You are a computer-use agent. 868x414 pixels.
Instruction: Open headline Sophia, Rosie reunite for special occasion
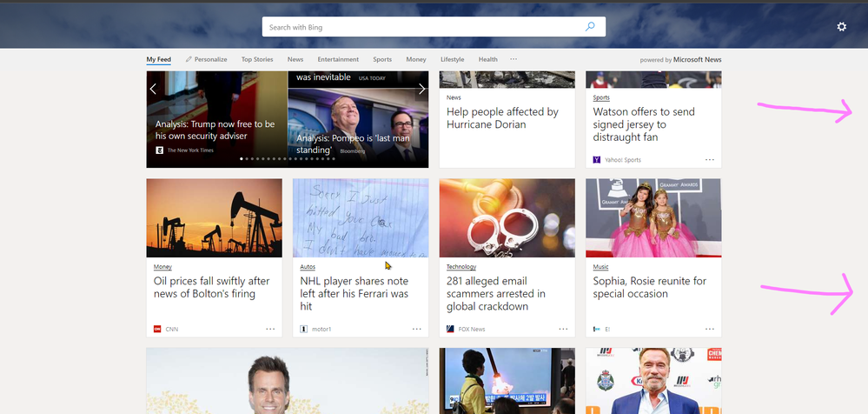click(x=649, y=287)
